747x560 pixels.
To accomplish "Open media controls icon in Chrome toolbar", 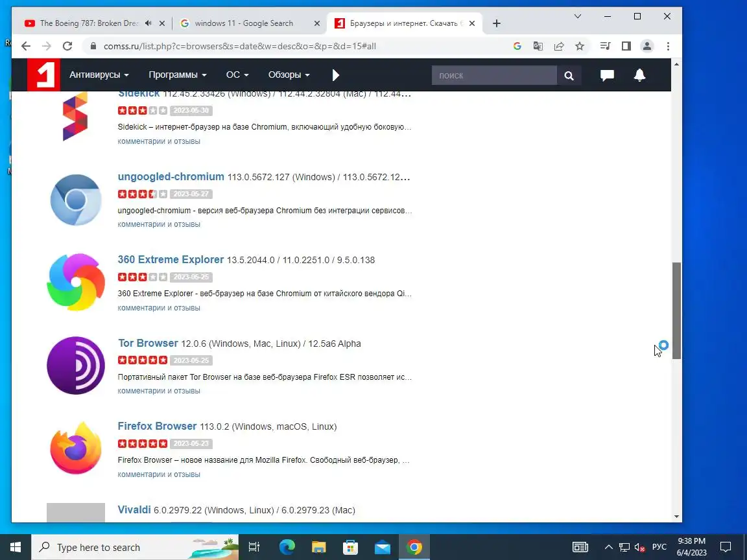I will tap(606, 46).
